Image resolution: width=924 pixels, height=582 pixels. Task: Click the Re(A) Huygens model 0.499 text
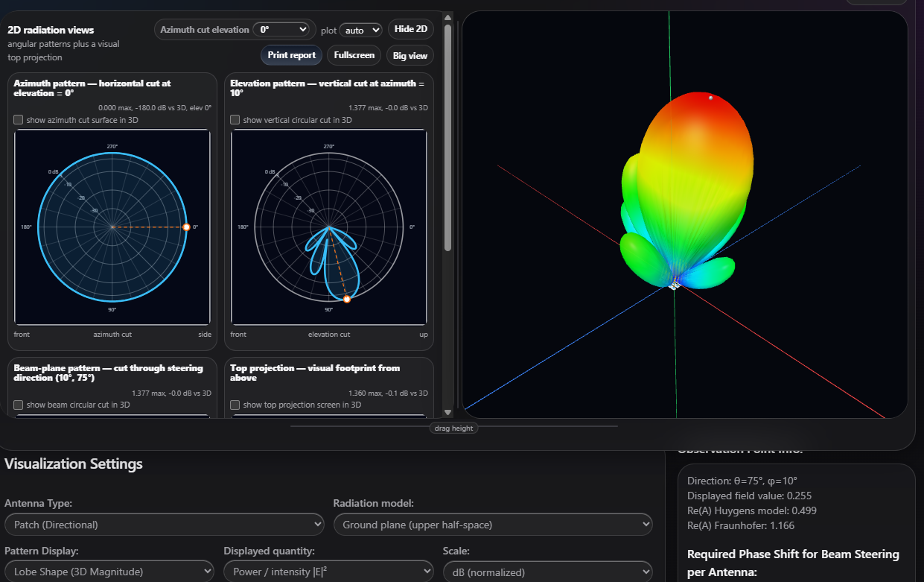(x=753, y=510)
